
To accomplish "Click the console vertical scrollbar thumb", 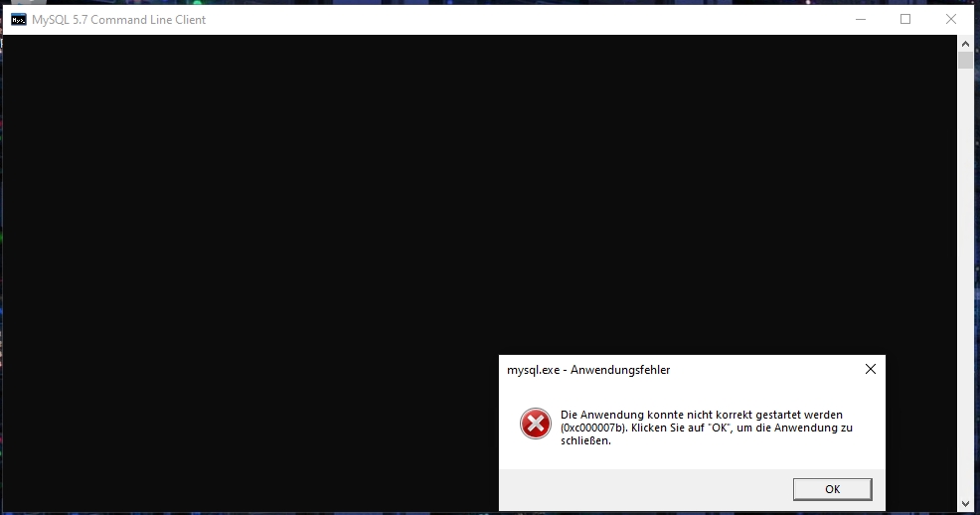I will coord(965,60).
